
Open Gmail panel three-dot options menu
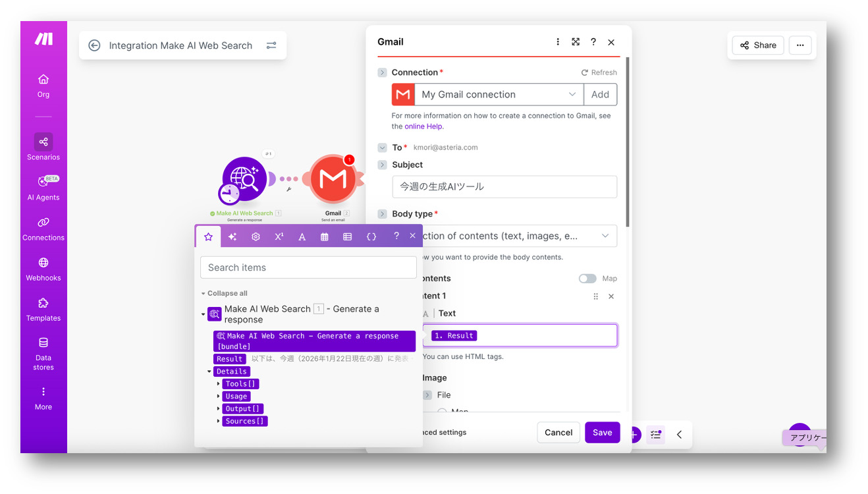click(558, 42)
